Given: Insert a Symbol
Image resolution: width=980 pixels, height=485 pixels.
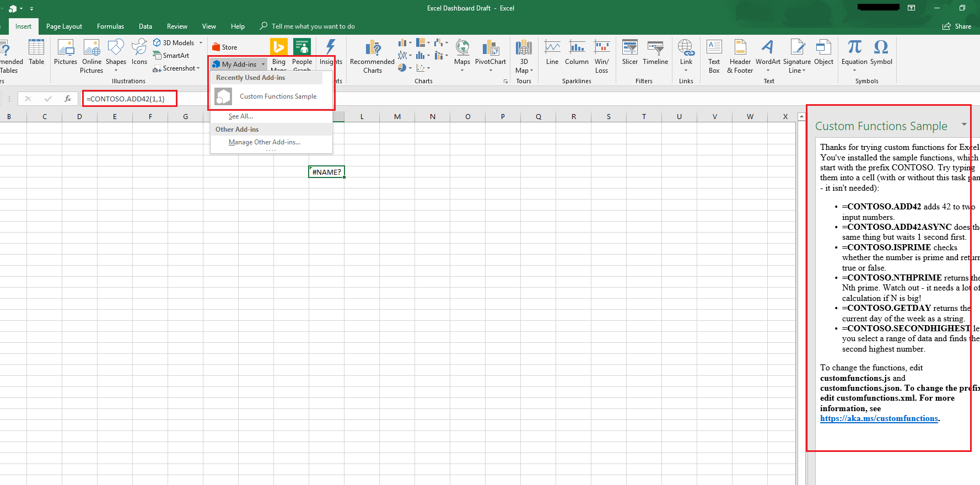Looking at the screenshot, I should click(x=881, y=53).
